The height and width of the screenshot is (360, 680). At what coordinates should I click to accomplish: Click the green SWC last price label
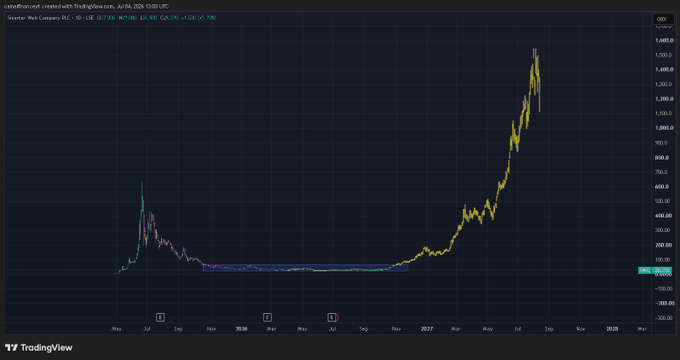(x=655, y=270)
